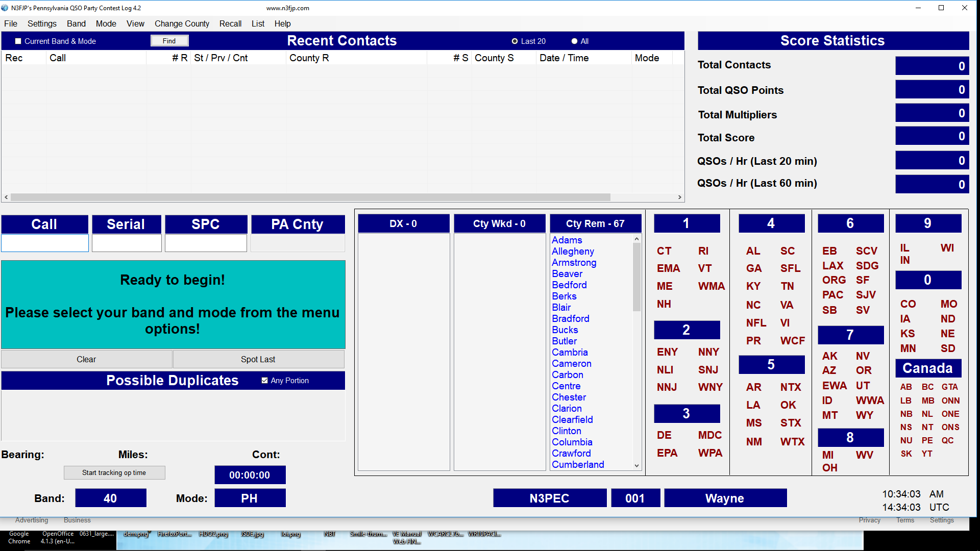This screenshot has width=980, height=551.
Task: Open Google Chrome desktop shortcut
Action: [19, 537]
